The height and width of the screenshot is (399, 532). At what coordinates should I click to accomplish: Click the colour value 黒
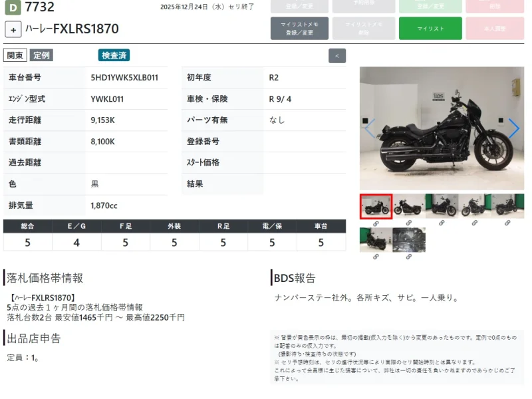(94, 184)
